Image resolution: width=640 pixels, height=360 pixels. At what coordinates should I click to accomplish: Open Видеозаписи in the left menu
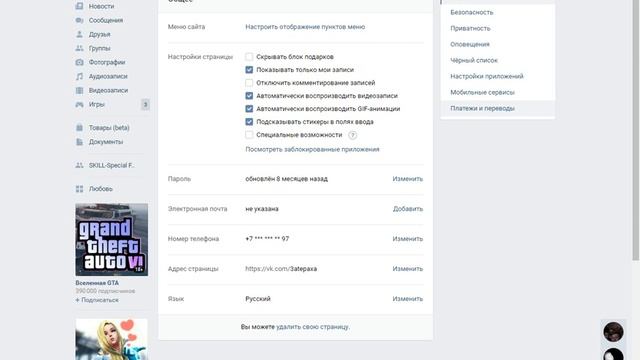coord(108,90)
